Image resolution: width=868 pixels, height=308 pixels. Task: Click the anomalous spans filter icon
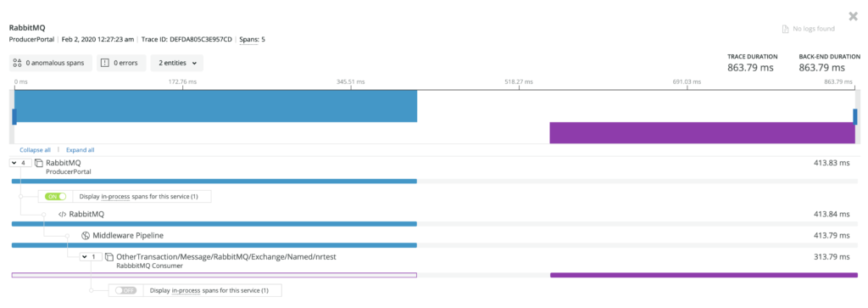pos(17,63)
